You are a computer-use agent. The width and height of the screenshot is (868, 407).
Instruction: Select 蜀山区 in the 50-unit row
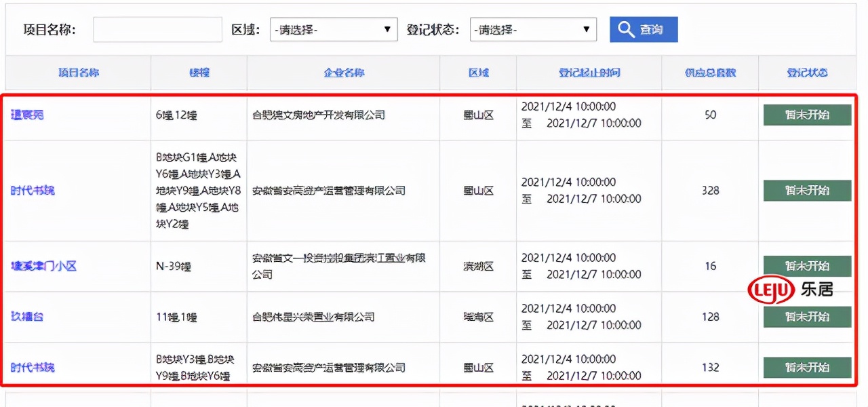click(478, 115)
